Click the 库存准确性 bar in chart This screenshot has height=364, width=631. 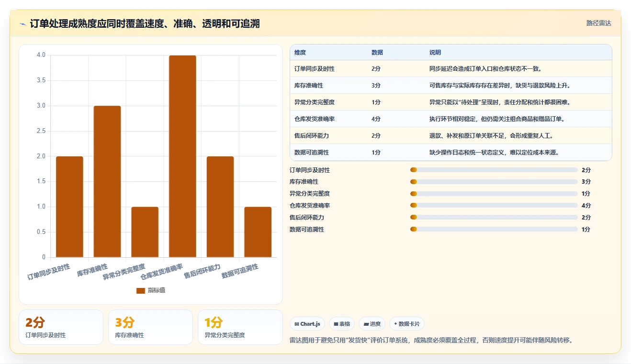pos(107,181)
